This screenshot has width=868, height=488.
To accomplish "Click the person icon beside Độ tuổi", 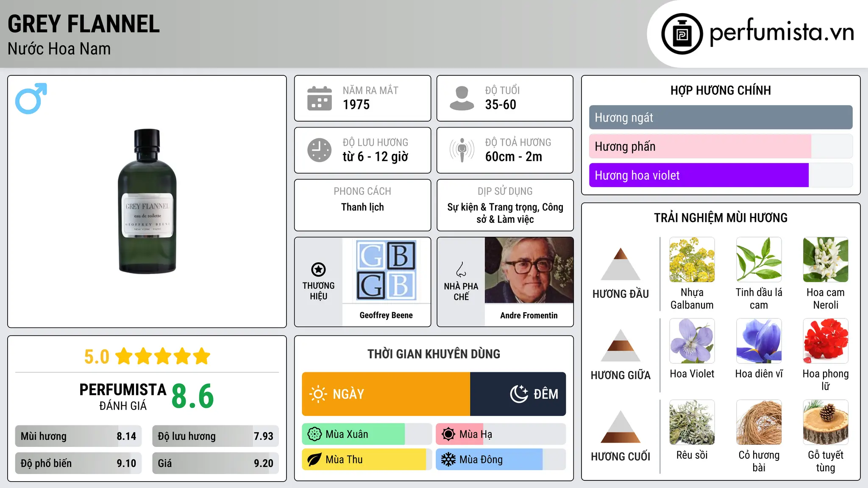I will 462,98.
